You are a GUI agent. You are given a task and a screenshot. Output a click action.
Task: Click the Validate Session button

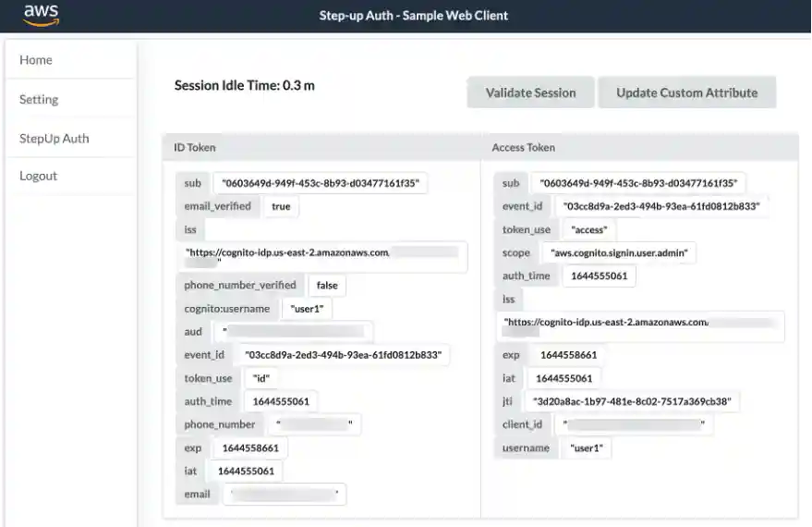(530, 92)
